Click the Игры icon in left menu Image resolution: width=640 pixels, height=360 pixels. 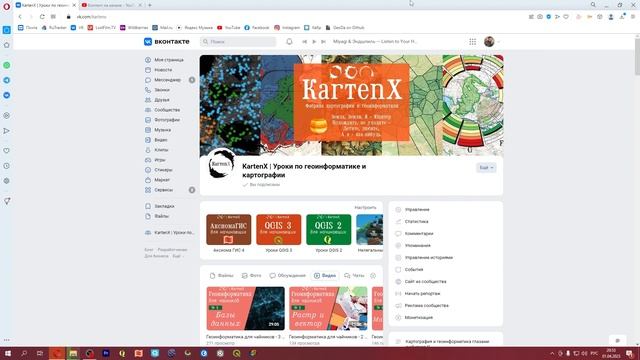coord(148,160)
